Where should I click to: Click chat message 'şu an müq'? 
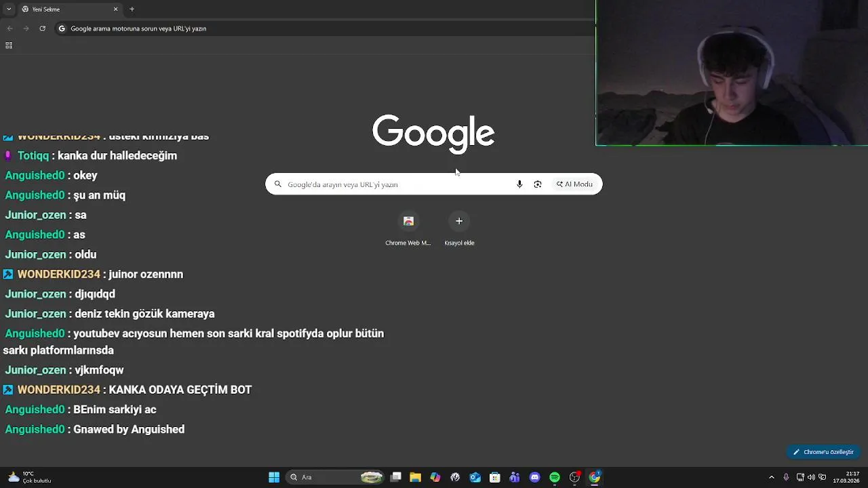pyautogui.click(x=100, y=195)
